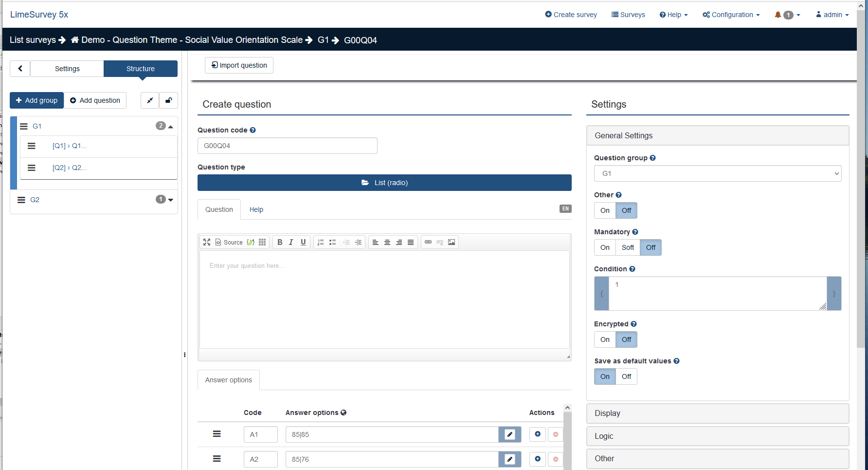
Task: Click the Question code input field
Action: pos(287,146)
